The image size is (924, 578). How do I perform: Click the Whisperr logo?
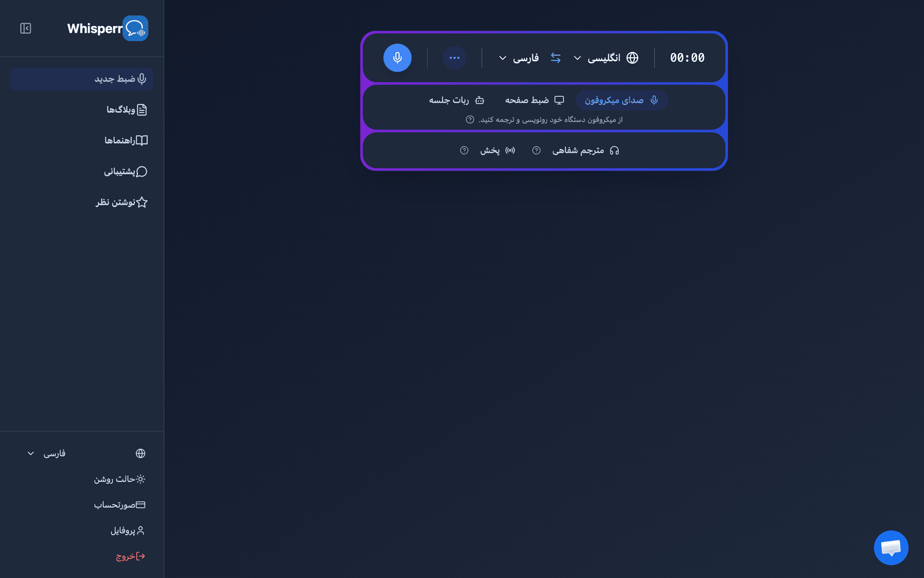(x=107, y=28)
